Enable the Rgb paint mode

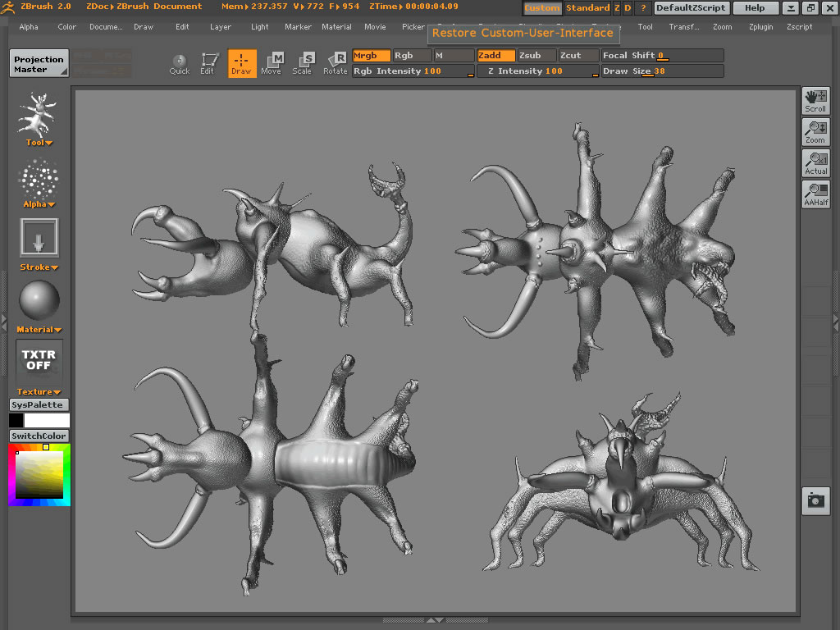(x=412, y=56)
